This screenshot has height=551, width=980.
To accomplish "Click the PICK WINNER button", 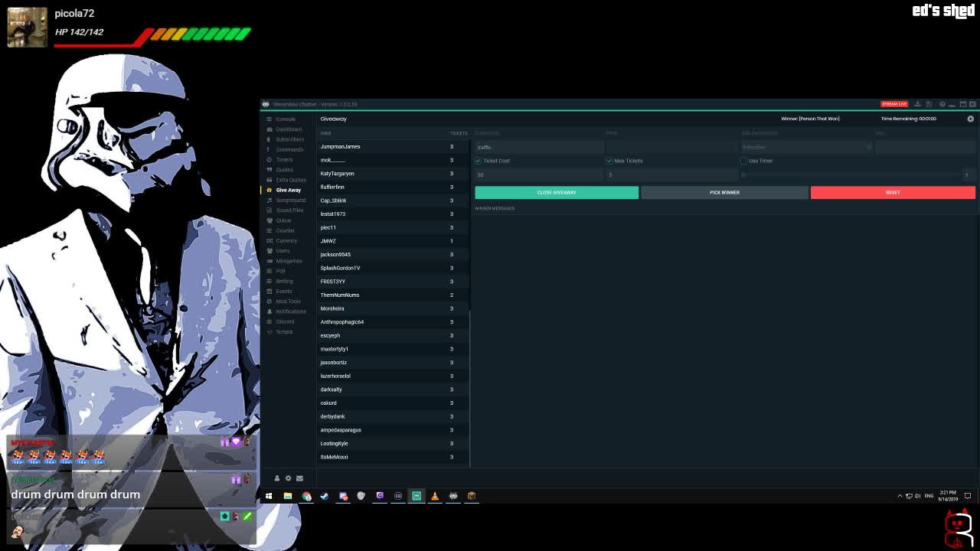I will pyautogui.click(x=724, y=192).
